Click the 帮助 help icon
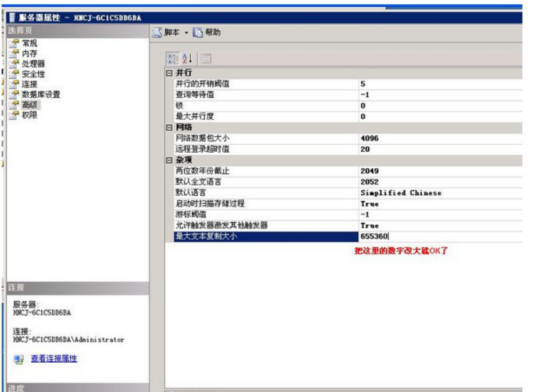 pos(198,32)
